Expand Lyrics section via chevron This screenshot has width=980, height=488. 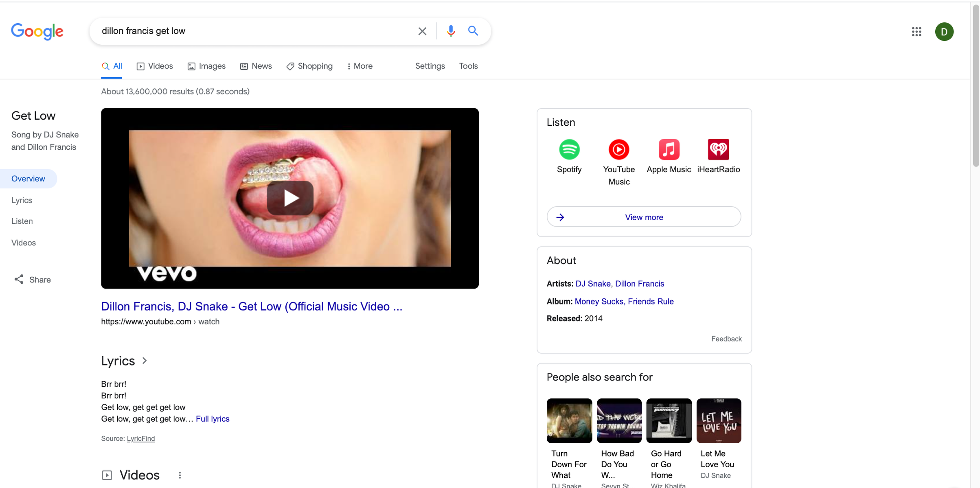tap(145, 361)
